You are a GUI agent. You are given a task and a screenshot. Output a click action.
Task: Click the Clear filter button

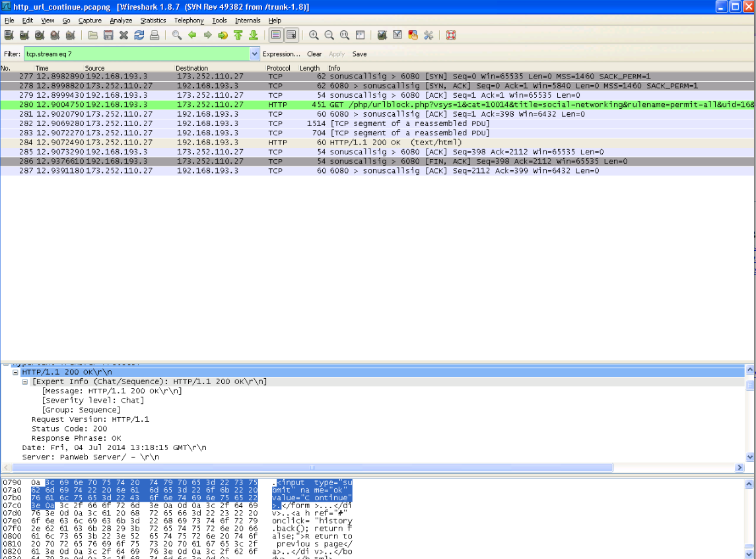click(x=314, y=54)
